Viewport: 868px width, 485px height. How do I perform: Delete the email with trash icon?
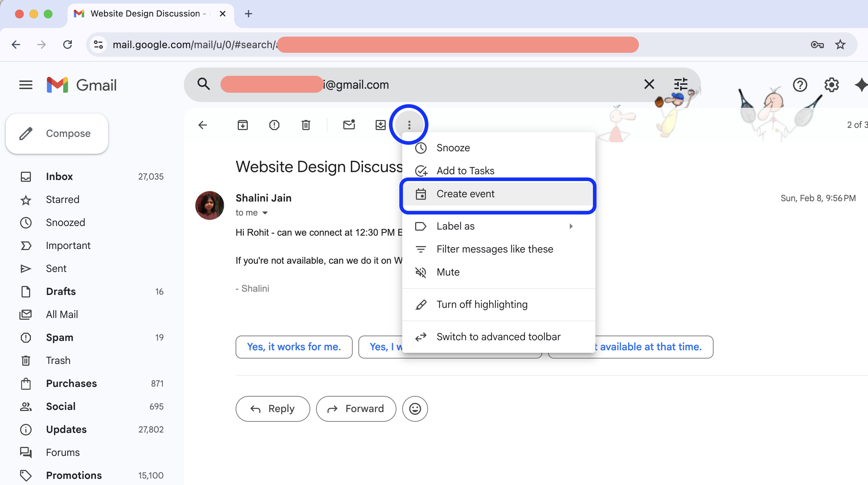(x=306, y=125)
